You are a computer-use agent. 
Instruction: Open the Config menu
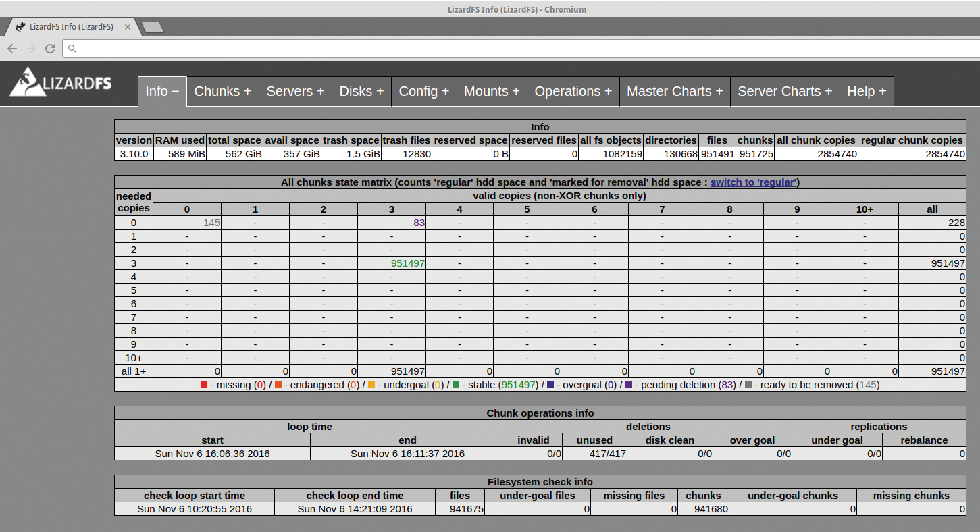[423, 91]
